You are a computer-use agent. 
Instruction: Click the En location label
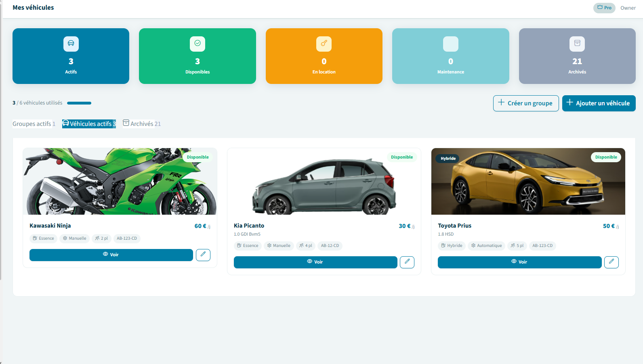pos(324,72)
